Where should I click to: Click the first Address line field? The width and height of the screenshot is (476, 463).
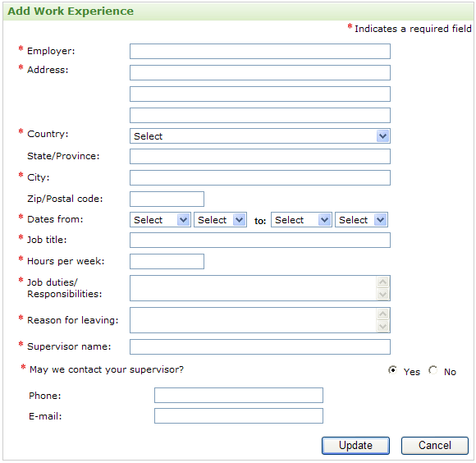260,72
